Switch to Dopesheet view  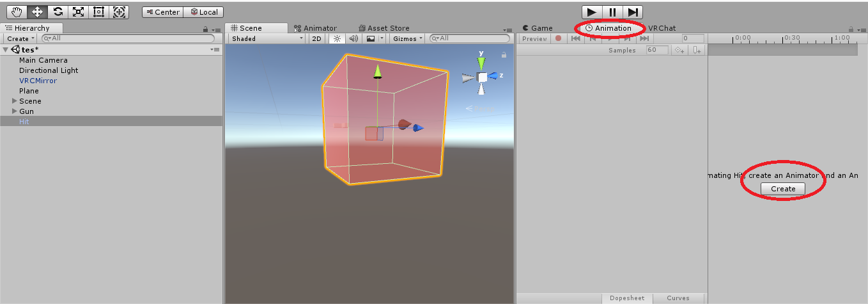click(x=627, y=298)
